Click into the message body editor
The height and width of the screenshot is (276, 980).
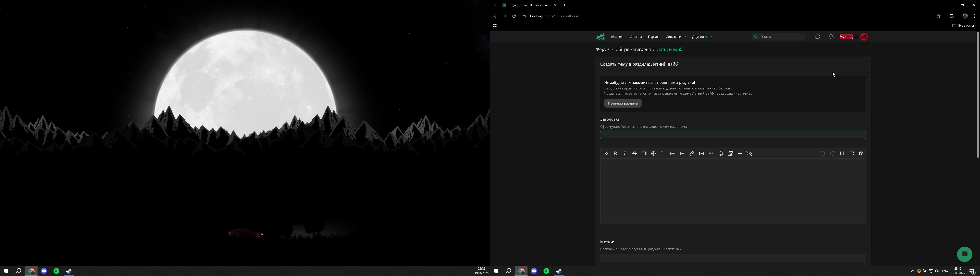pos(733,191)
